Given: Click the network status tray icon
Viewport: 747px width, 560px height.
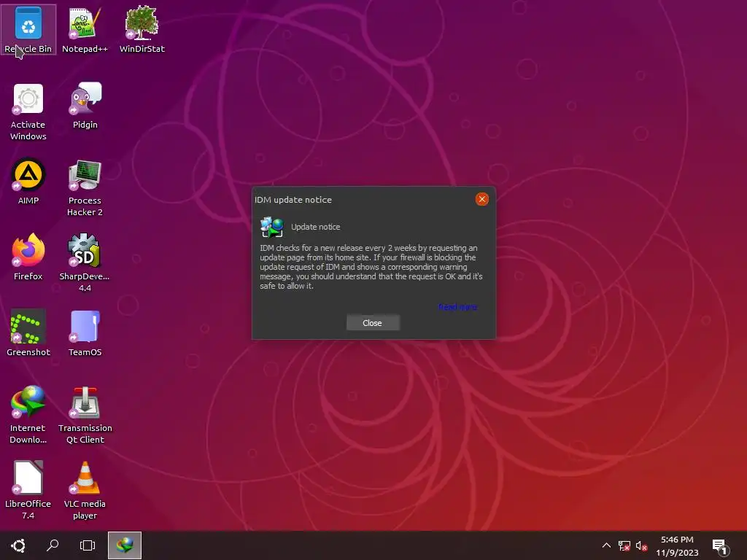Looking at the screenshot, I should point(624,545).
